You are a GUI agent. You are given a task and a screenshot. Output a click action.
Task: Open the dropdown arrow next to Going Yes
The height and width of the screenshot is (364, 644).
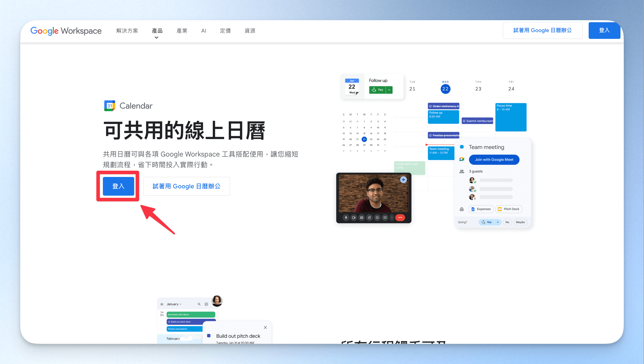[498, 222]
